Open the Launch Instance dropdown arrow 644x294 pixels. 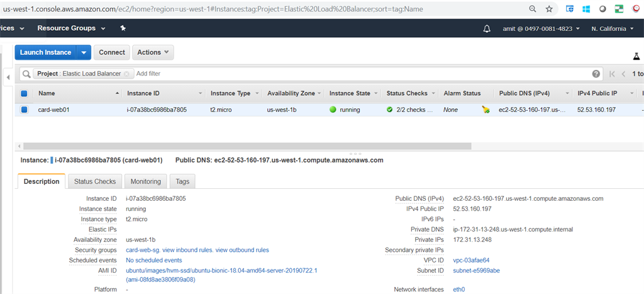84,53
